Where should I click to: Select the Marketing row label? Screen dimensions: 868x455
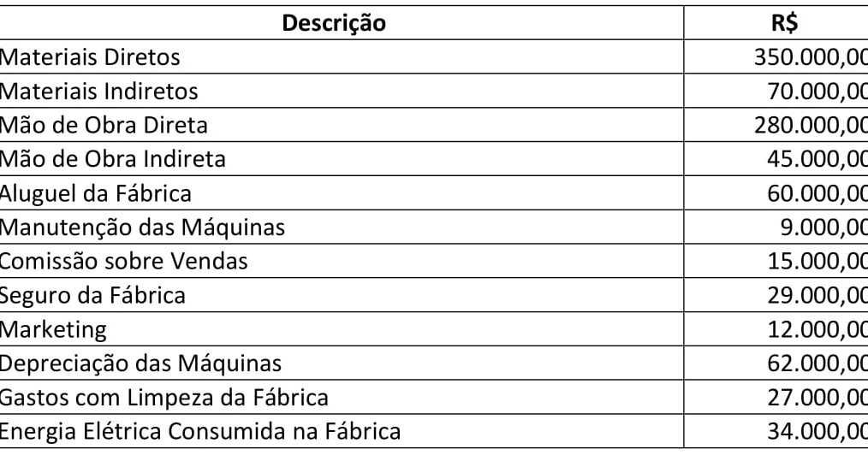coord(53,328)
